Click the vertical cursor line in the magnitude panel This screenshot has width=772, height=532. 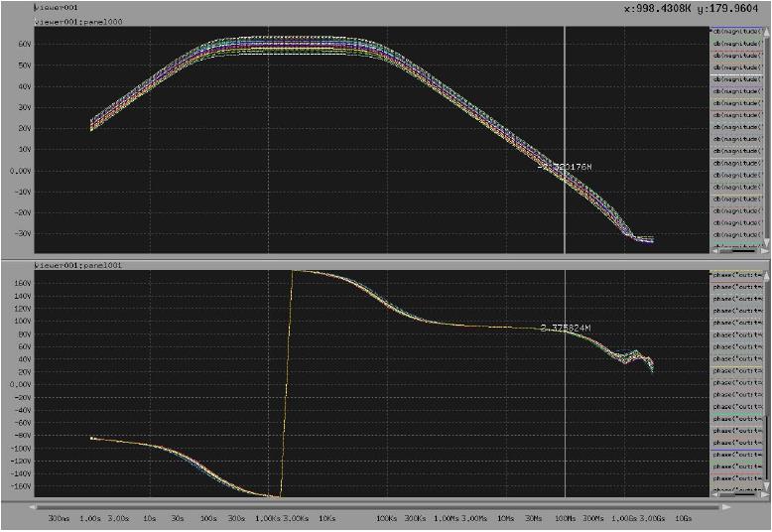pyautogui.click(x=565, y=140)
